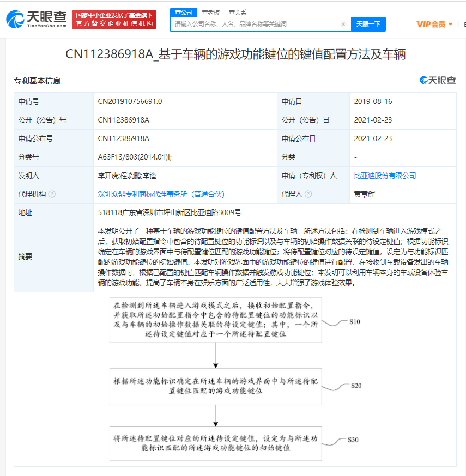Select the 查公司 tab
Screen dimensions: 466x476
click(x=184, y=12)
